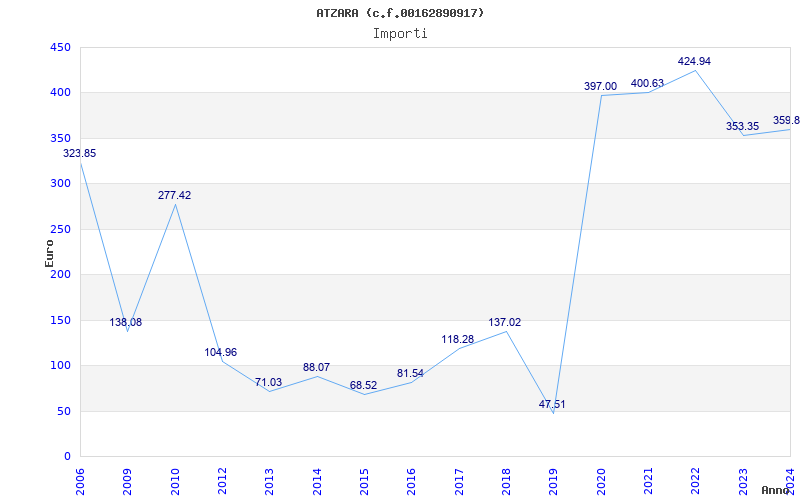Click the Euro axis label

point(49,253)
